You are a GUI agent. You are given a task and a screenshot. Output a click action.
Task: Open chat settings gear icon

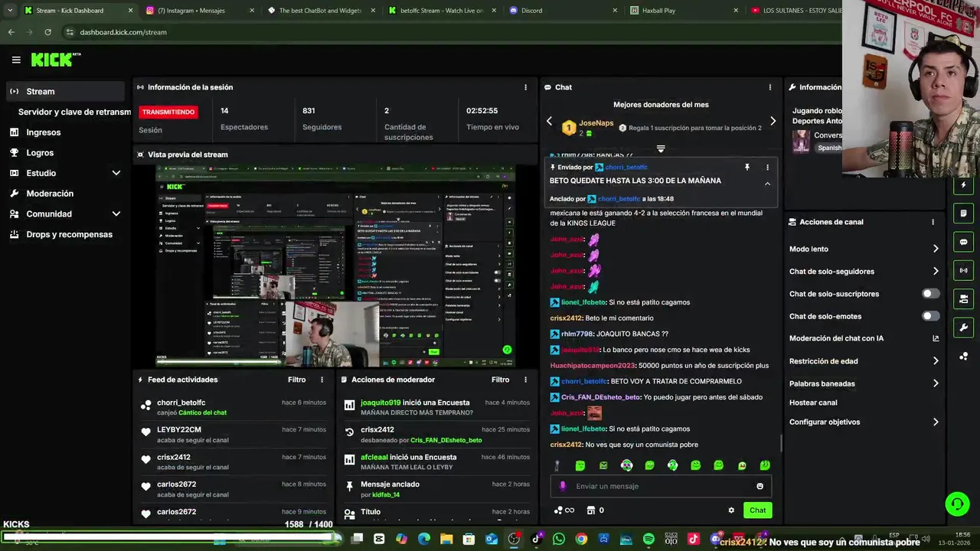731,510
